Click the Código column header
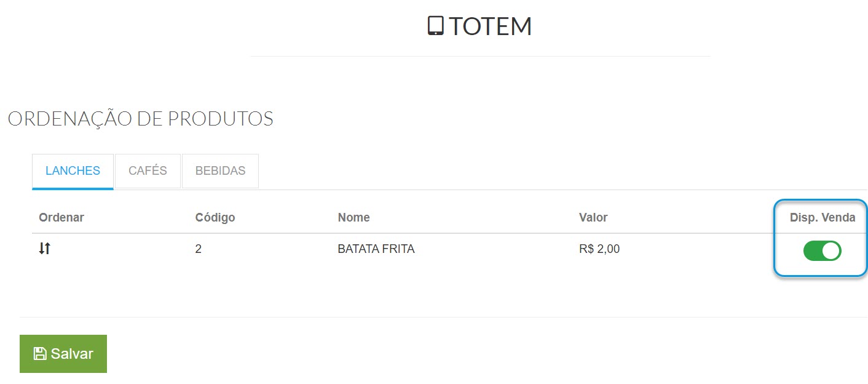 [215, 217]
